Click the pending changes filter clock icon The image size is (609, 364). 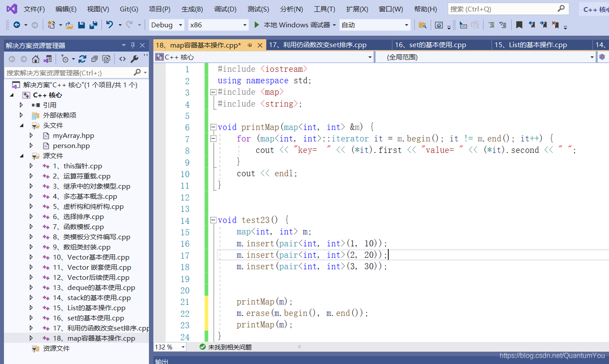(65, 59)
